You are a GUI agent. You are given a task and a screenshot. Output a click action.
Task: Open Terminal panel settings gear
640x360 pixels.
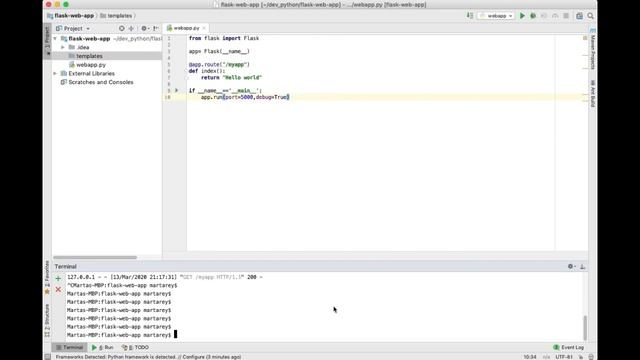pos(571,267)
